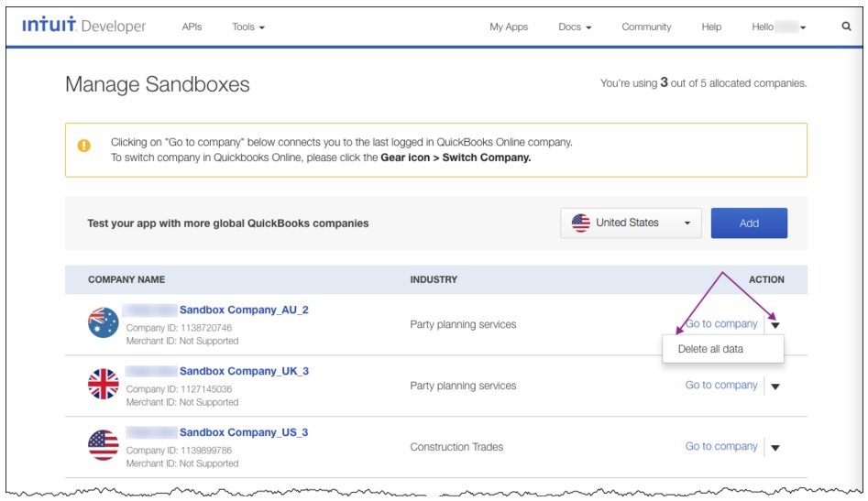Open Sandbox Company_US_3 link

coord(244,432)
